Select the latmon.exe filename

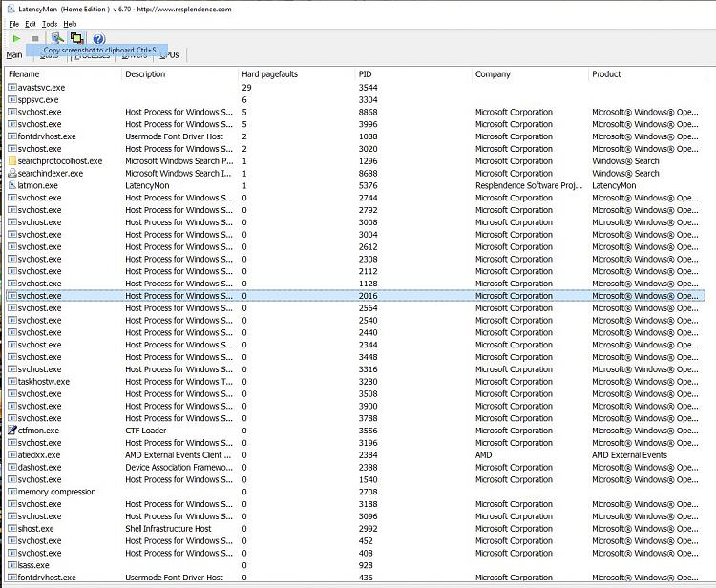point(37,185)
